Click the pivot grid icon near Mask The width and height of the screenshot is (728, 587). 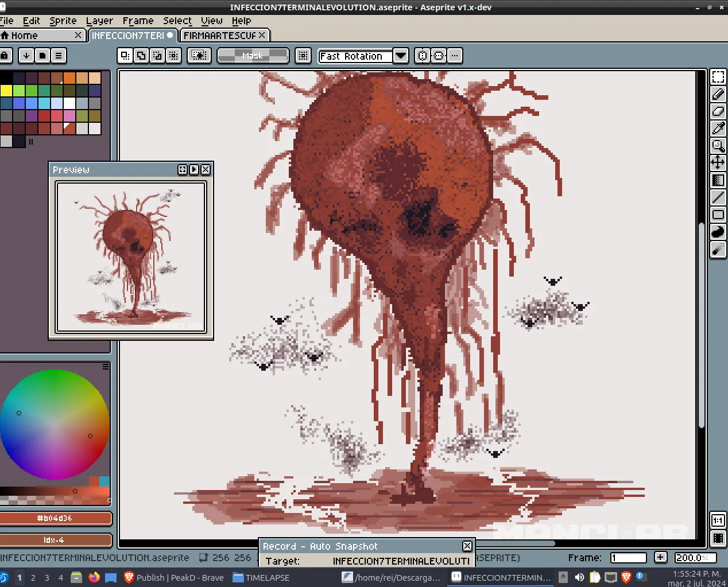(x=303, y=56)
